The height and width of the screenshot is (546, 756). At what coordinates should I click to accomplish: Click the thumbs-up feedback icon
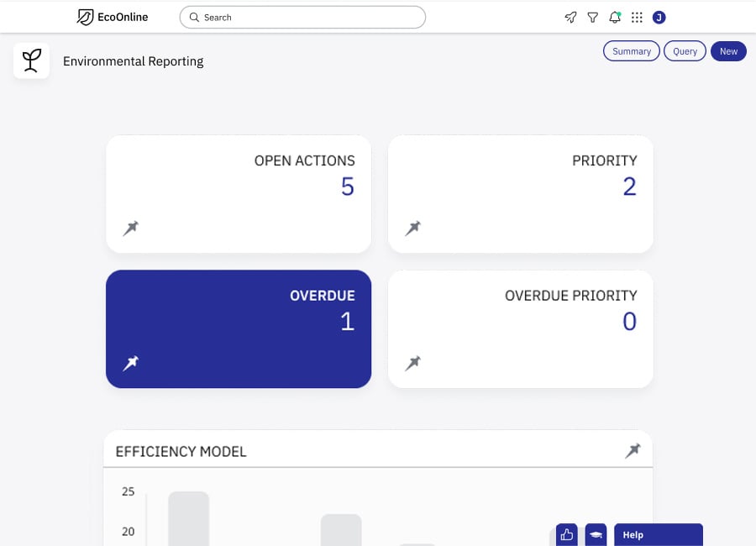(566, 534)
